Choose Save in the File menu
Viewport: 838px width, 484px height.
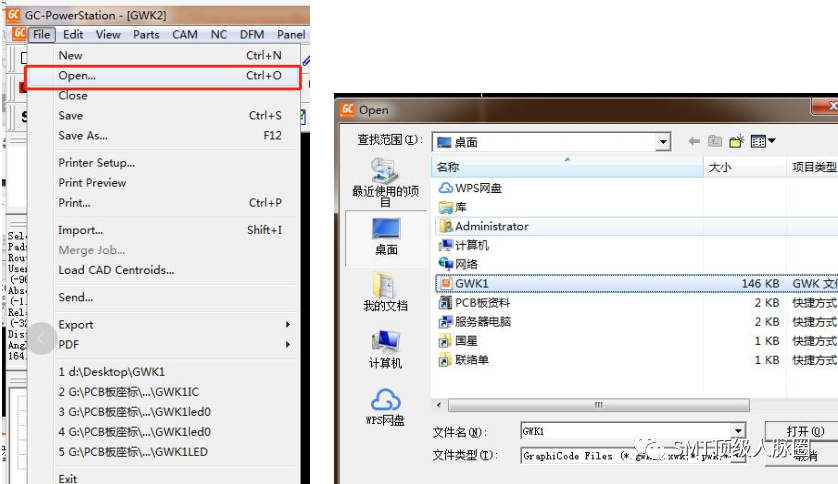[163, 115]
